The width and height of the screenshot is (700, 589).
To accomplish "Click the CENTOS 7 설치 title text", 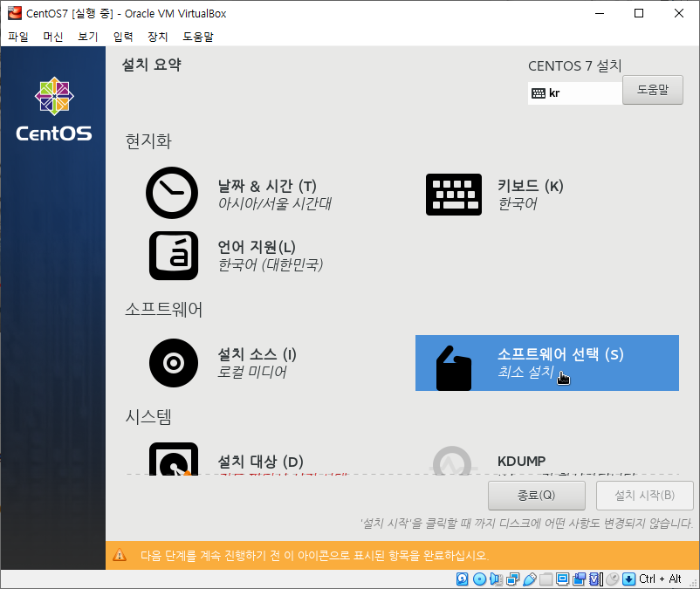I will pyautogui.click(x=575, y=66).
